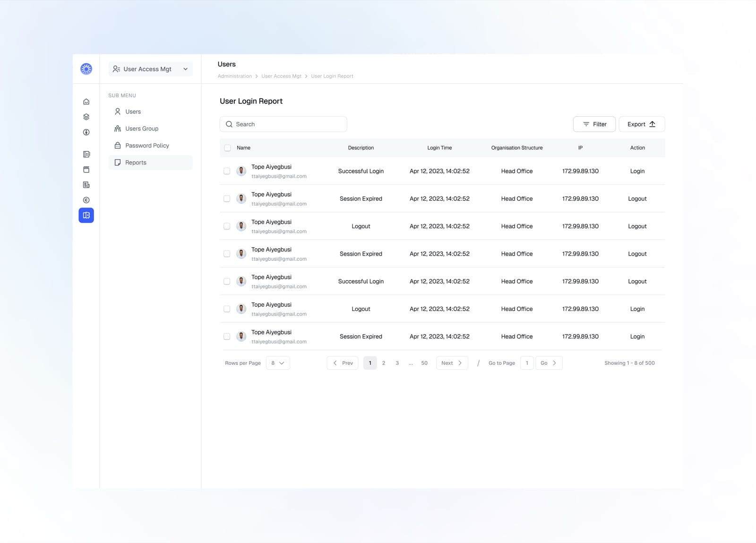The image size is (756, 543).
Task: Expand the User Access Mgt dropdown
Action: 151,69
